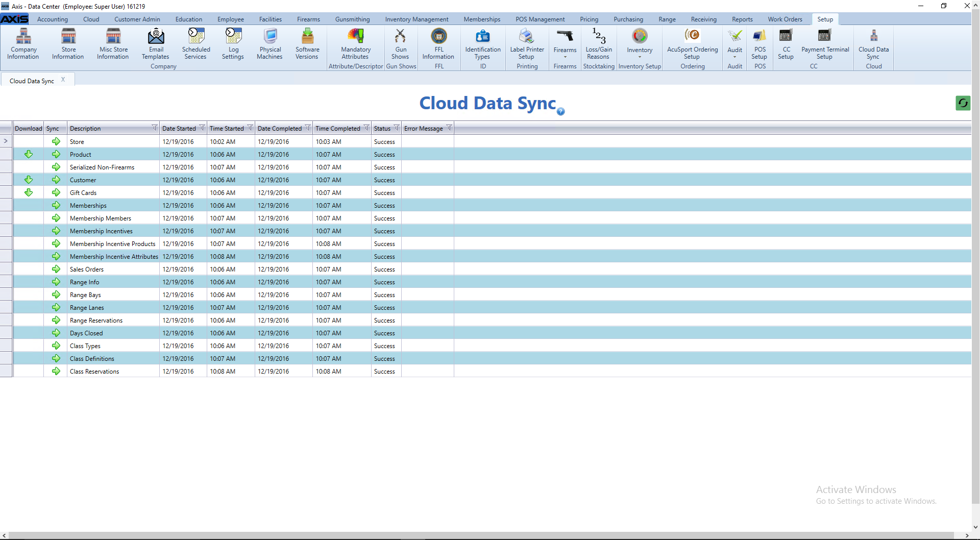
Task: Open the Status column filter
Action: pyautogui.click(x=397, y=128)
